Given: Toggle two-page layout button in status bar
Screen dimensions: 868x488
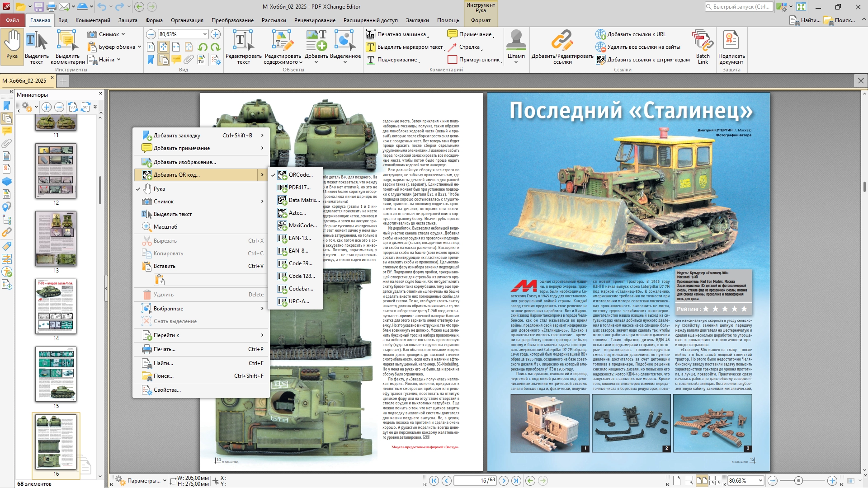Looking at the screenshot, I should click(702, 481).
